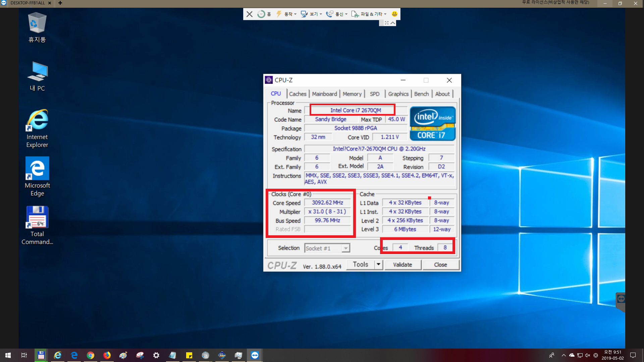Open the People icon in system tray
This screenshot has height=362, width=644.
(x=552, y=355)
